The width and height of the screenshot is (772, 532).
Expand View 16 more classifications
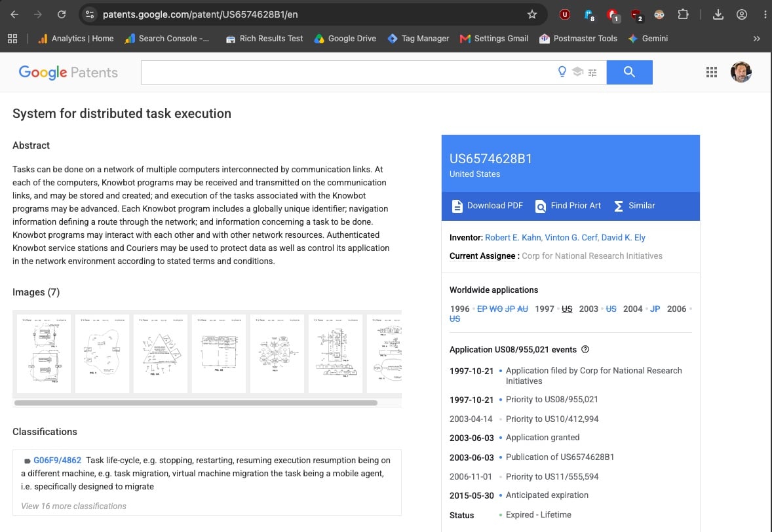[73, 506]
